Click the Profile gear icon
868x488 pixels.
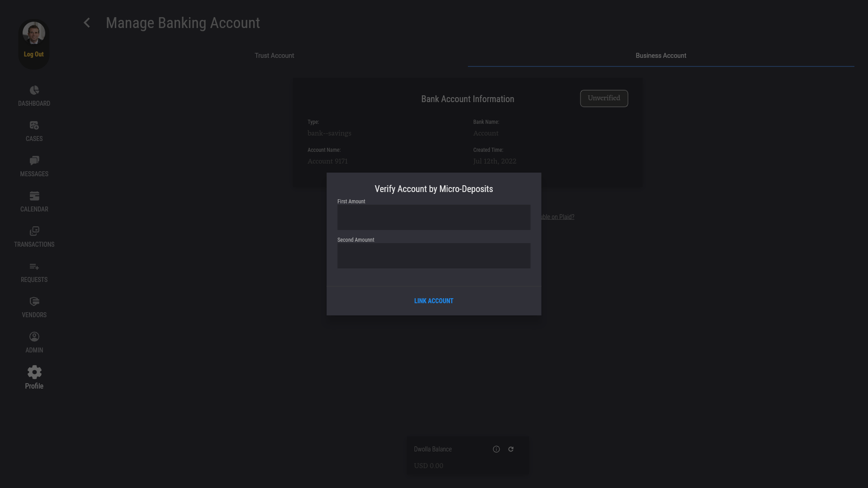pos(34,372)
